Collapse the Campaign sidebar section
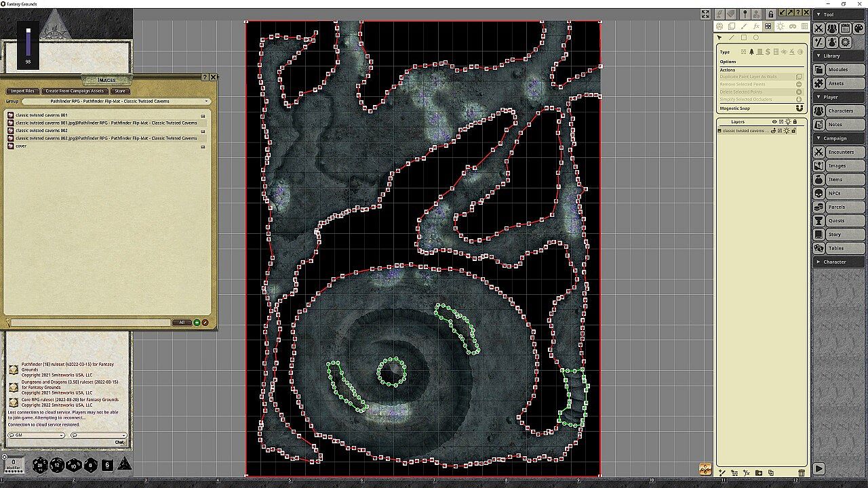 839,138
